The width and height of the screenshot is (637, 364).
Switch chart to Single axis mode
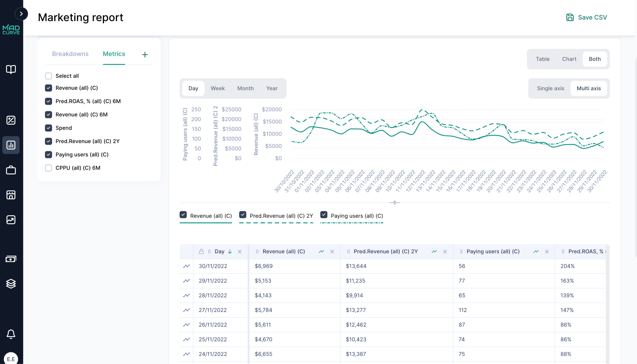[x=551, y=88]
